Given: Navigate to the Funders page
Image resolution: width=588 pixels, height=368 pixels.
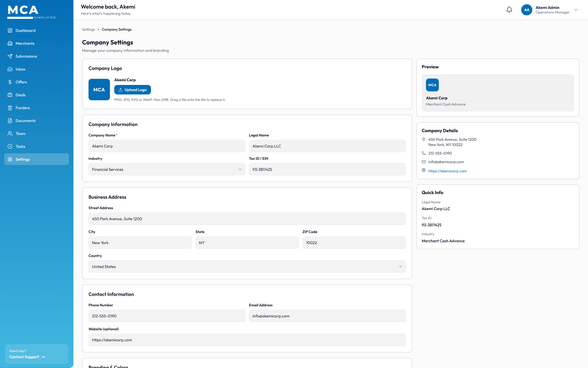Looking at the screenshot, I should click(x=36, y=108).
